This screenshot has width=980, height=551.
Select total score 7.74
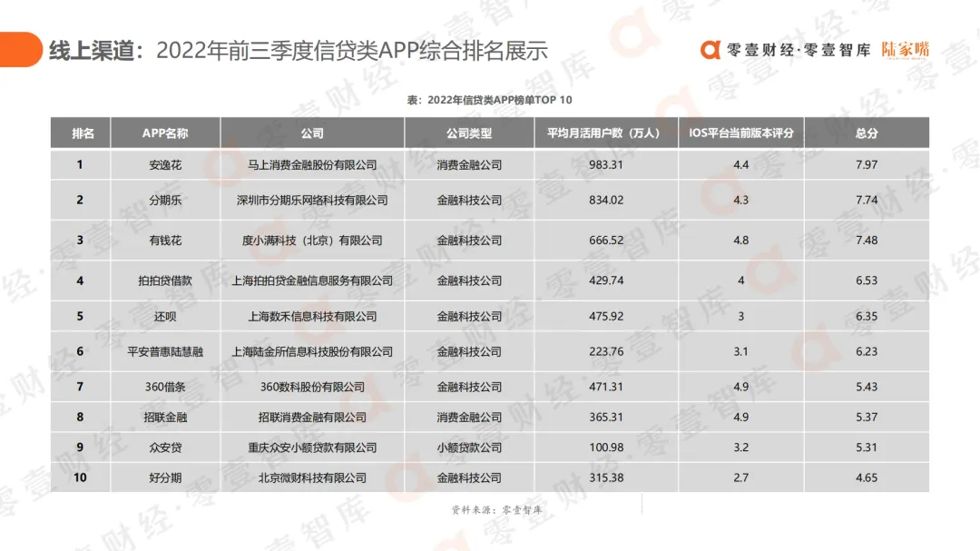tap(867, 200)
